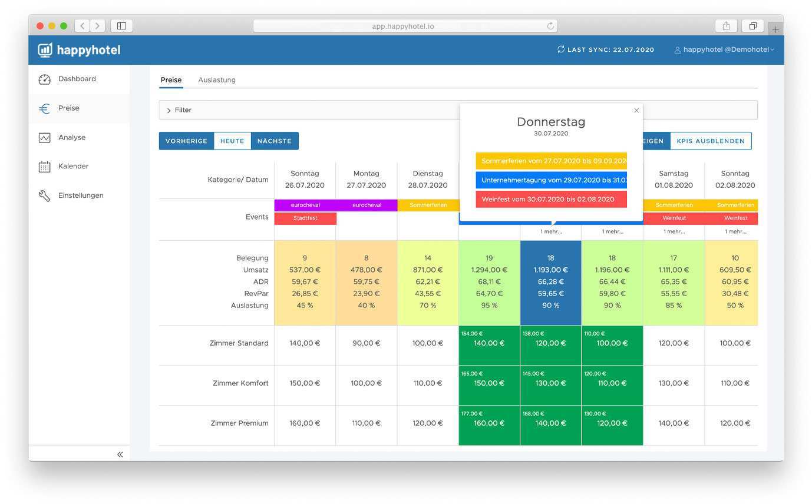Select the Preise tab
The width and height of the screenshot is (812, 504).
171,80
